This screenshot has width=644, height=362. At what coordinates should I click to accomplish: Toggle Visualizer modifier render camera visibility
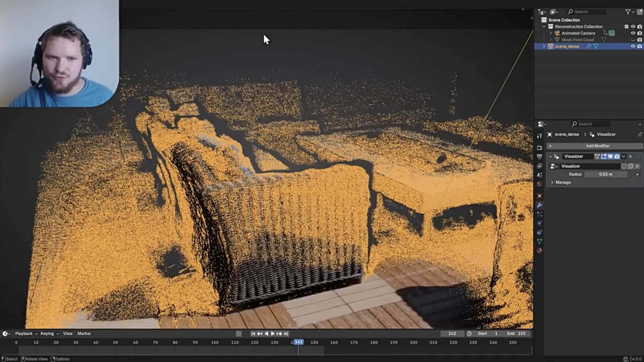tap(617, 156)
